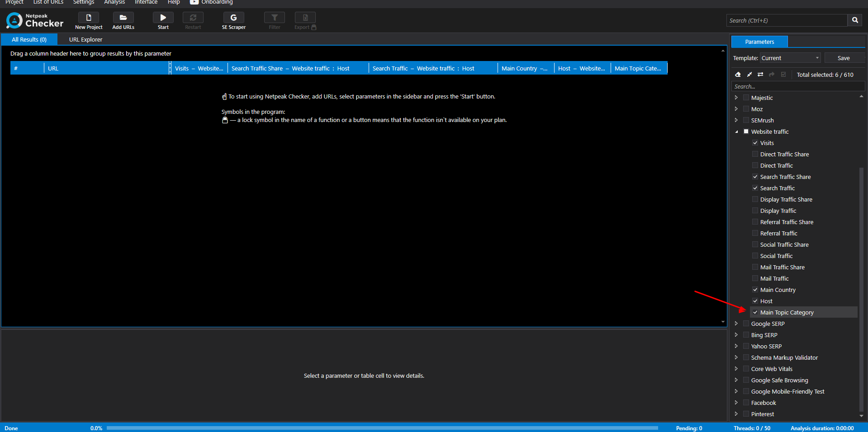Open the Help menu
This screenshot has width=868, height=432.
[174, 2]
